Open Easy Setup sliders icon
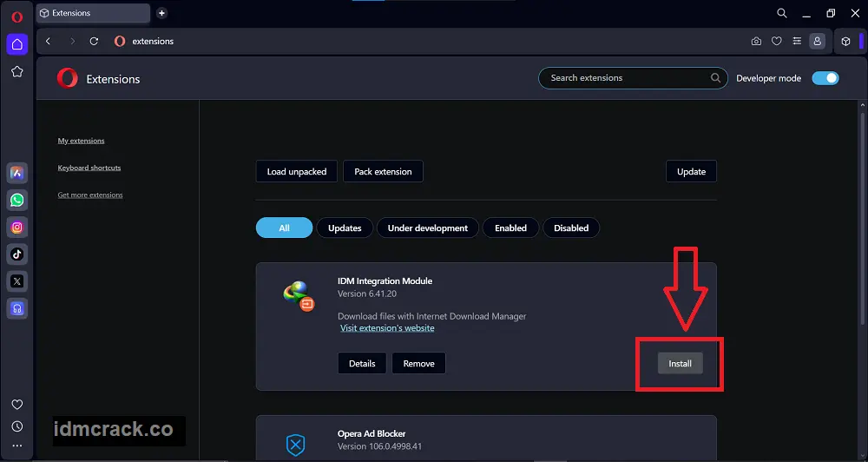The width and height of the screenshot is (868, 462). (x=797, y=41)
